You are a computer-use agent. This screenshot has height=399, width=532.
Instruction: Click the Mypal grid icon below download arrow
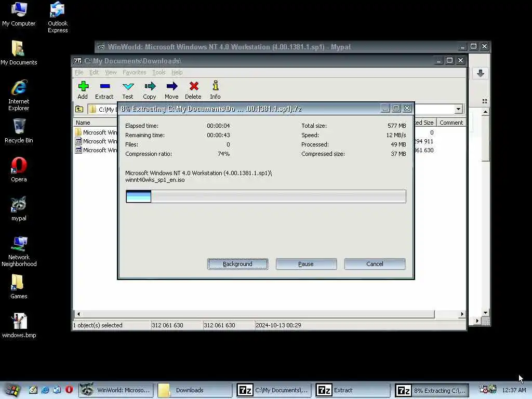485,101
